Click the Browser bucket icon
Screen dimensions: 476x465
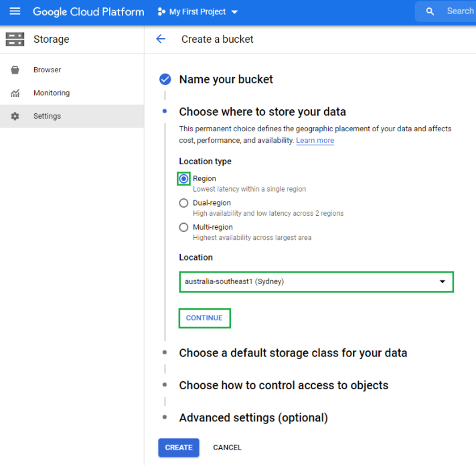(15, 70)
